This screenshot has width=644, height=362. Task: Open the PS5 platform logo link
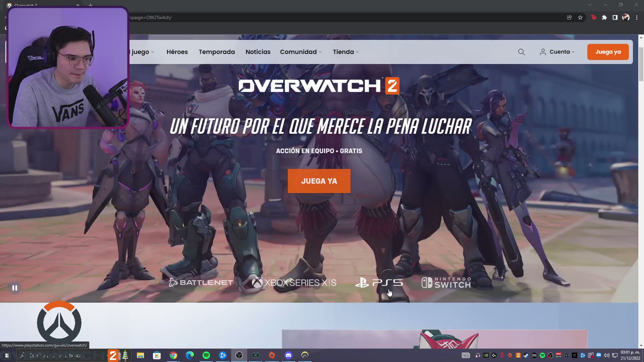click(379, 283)
